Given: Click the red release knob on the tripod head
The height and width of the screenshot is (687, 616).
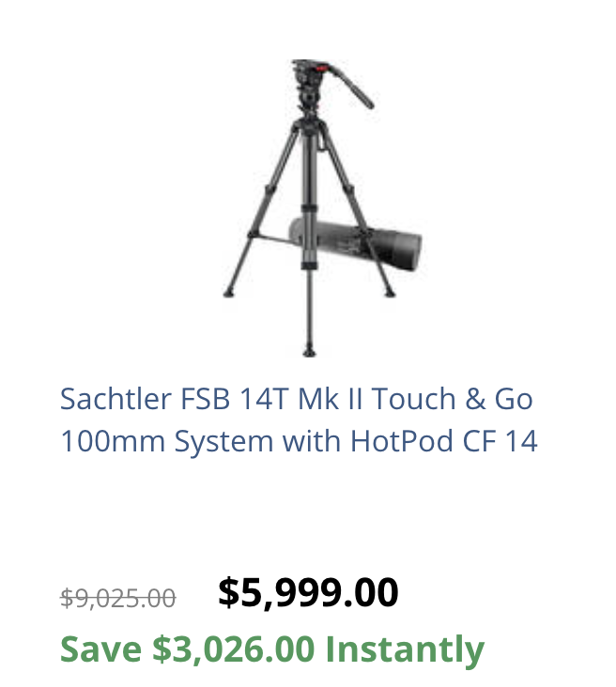Looking at the screenshot, I should [321, 69].
